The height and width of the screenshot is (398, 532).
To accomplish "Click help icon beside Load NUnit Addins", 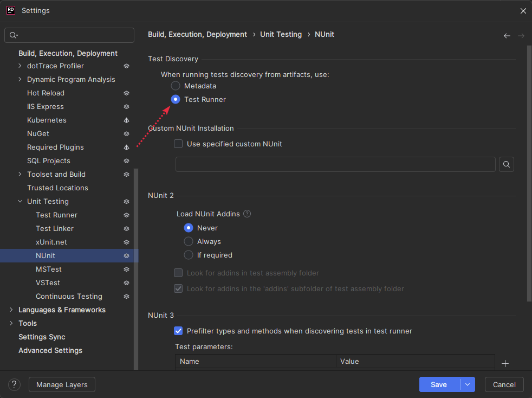I will (x=247, y=214).
